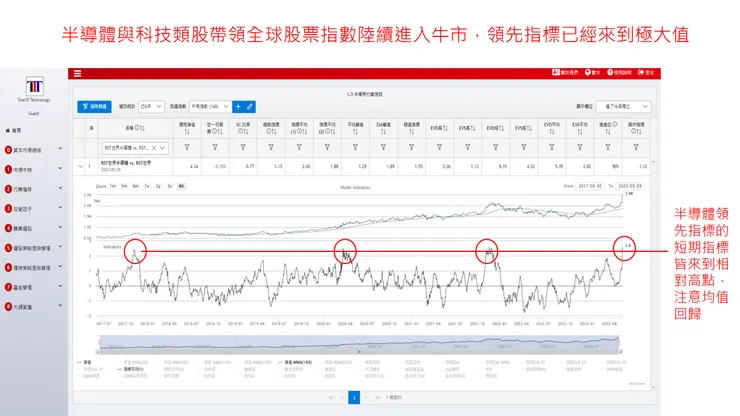Click the red number 1 sidebar badge

(x=8, y=170)
